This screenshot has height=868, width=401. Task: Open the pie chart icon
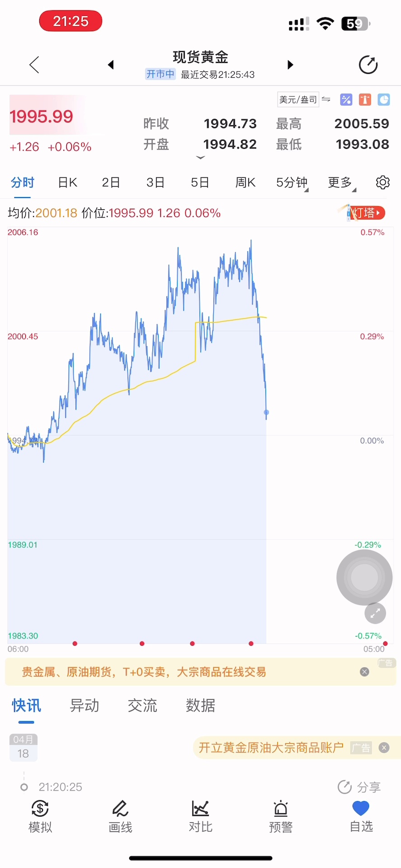pyautogui.click(x=384, y=99)
